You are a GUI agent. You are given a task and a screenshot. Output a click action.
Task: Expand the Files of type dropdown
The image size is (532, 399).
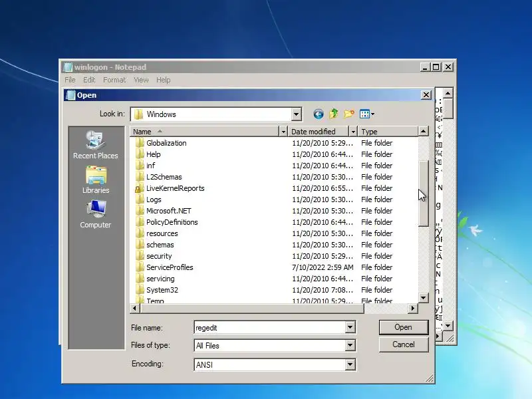coord(350,346)
